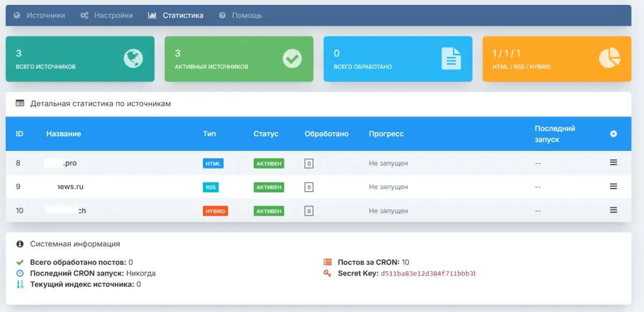
Task: Go to the Настройки menu item
Action: pyautogui.click(x=107, y=16)
